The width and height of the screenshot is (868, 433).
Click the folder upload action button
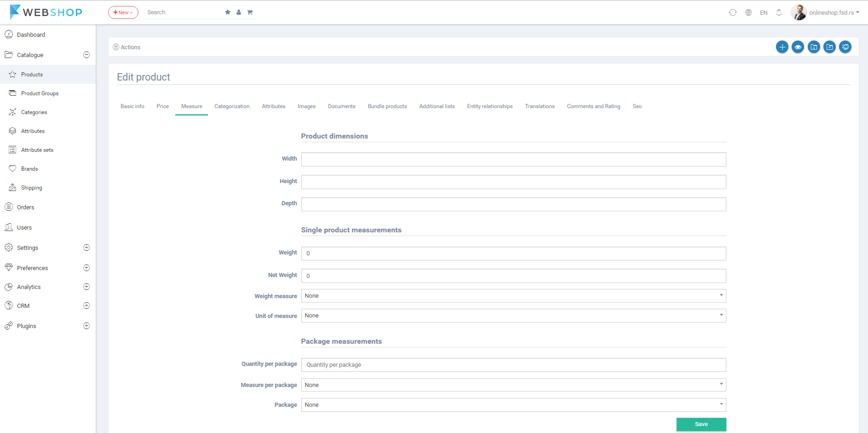[x=829, y=47]
